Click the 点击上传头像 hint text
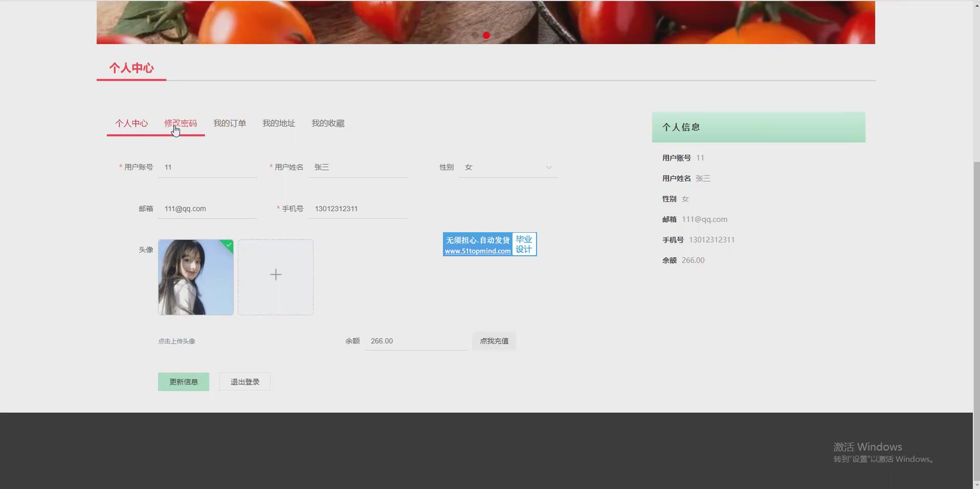Image resolution: width=980 pixels, height=489 pixels. point(176,341)
